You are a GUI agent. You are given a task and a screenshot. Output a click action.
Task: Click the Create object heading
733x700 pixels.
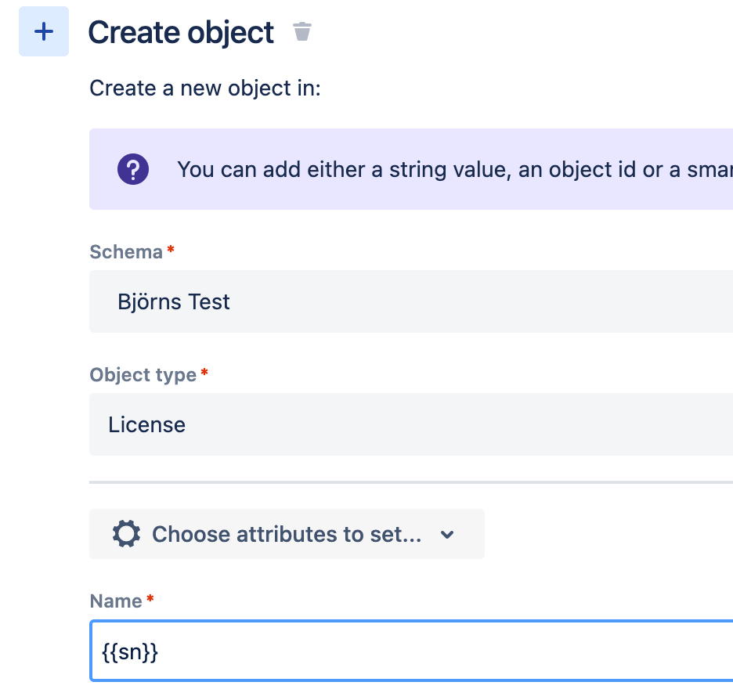181,32
